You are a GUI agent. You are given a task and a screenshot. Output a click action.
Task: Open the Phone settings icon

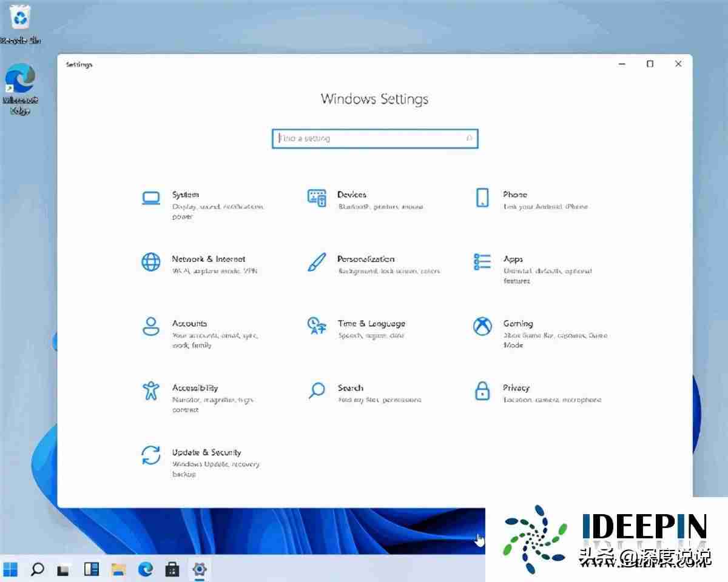[x=482, y=198]
